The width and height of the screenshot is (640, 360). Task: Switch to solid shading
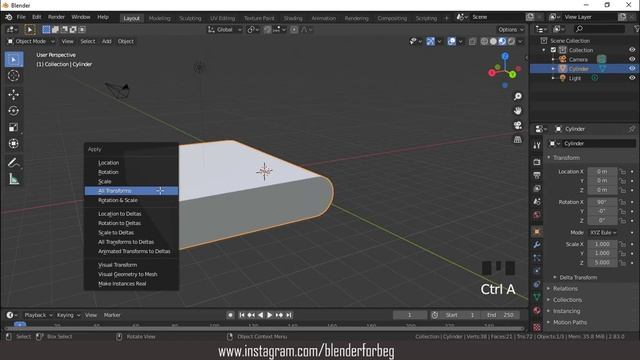(x=493, y=41)
